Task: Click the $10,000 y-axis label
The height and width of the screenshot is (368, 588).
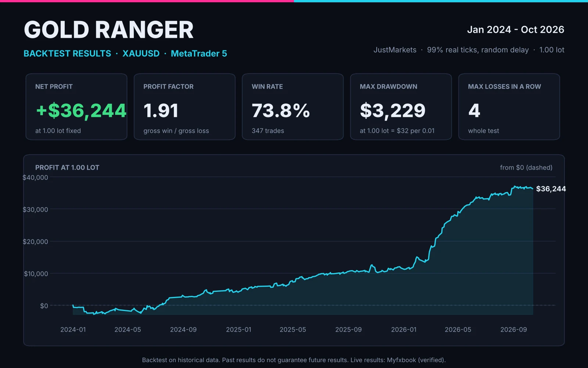Action: click(36, 273)
